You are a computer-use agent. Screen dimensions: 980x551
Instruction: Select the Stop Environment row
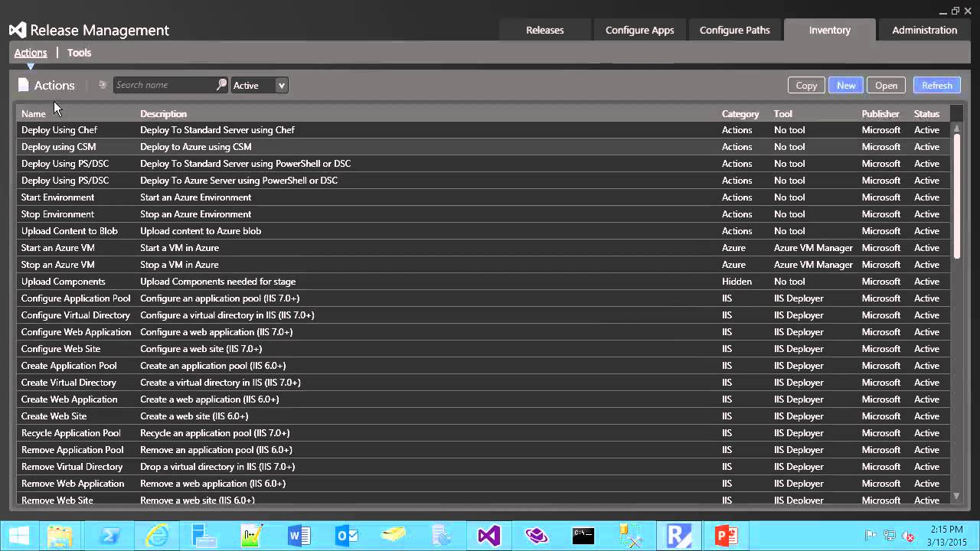[483, 214]
